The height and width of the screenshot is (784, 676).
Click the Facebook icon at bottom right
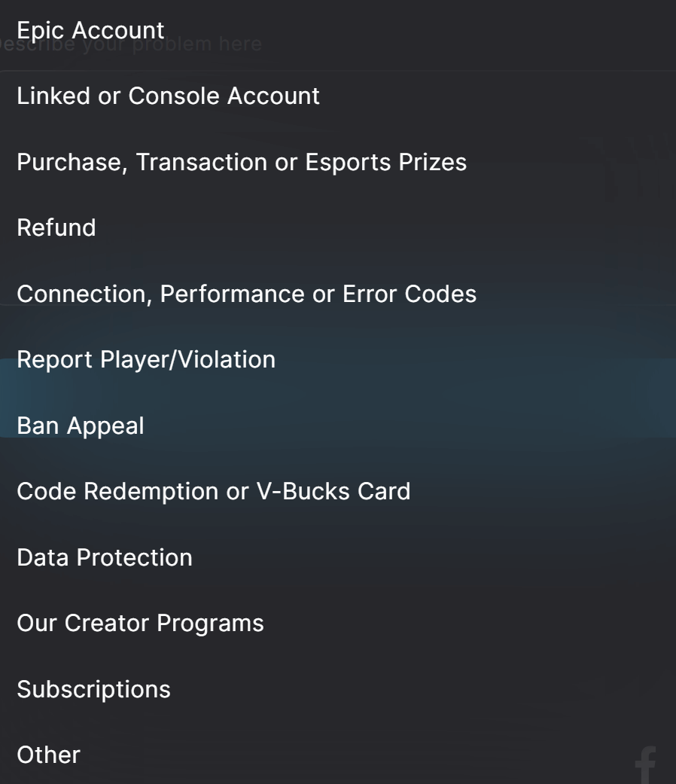pos(645,765)
